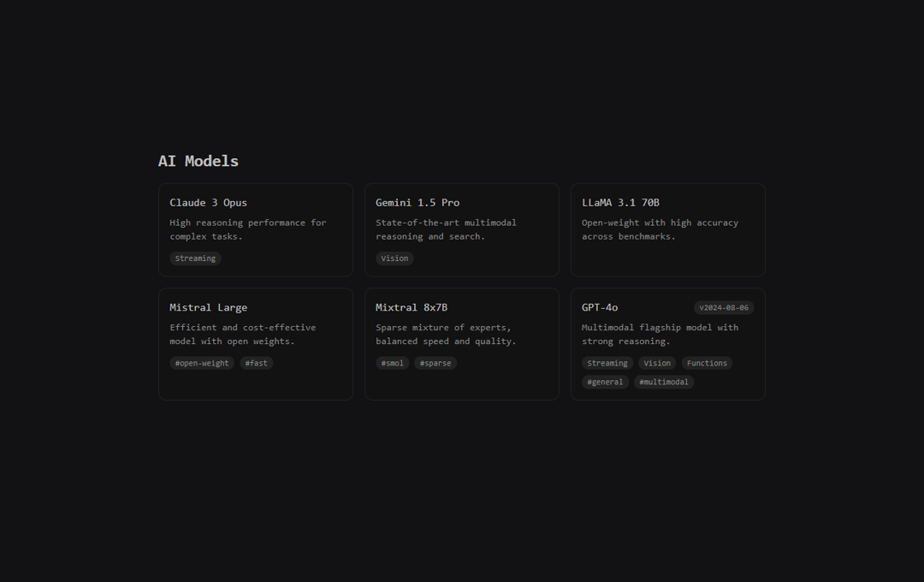Click the "Mistral Large" card title
This screenshot has height=582, width=924.
[208, 307]
